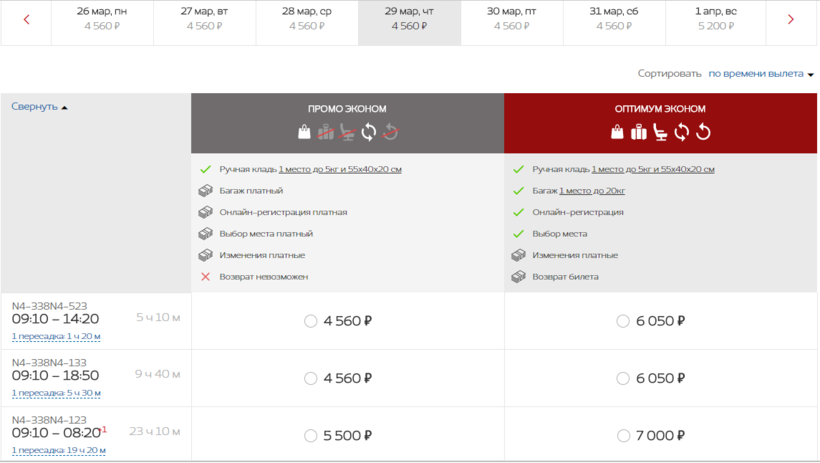820x463 pixels.
Task: Switch to the 30 мар, пт date tab
Action: 512,20
